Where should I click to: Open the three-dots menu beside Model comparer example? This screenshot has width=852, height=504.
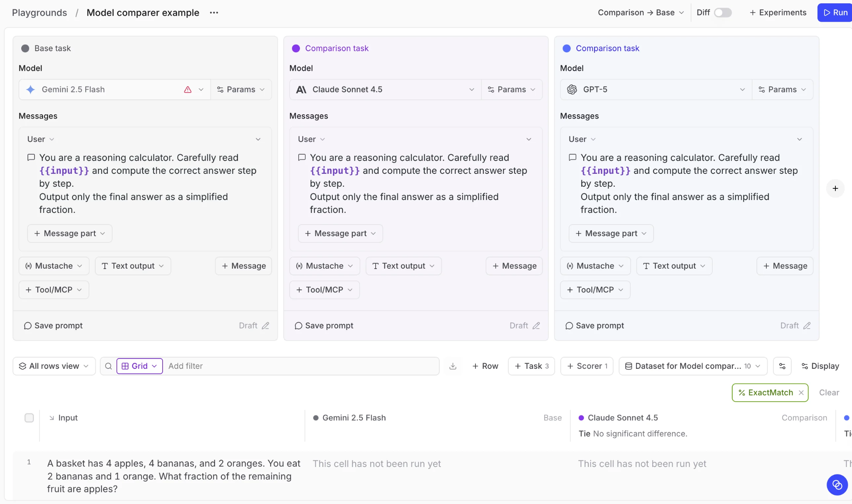pyautogui.click(x=214, y=12)
